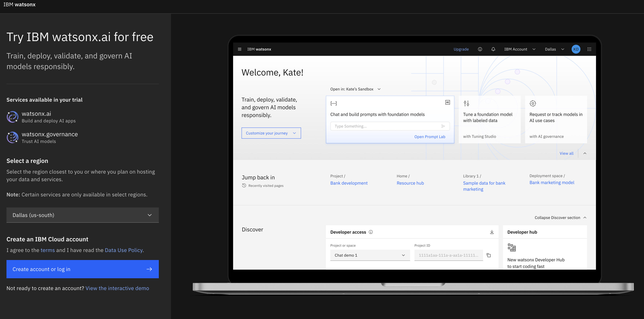Click the tuning sliders icon
This screenshot has width=644, height=319.
click(x=466, y=103)
